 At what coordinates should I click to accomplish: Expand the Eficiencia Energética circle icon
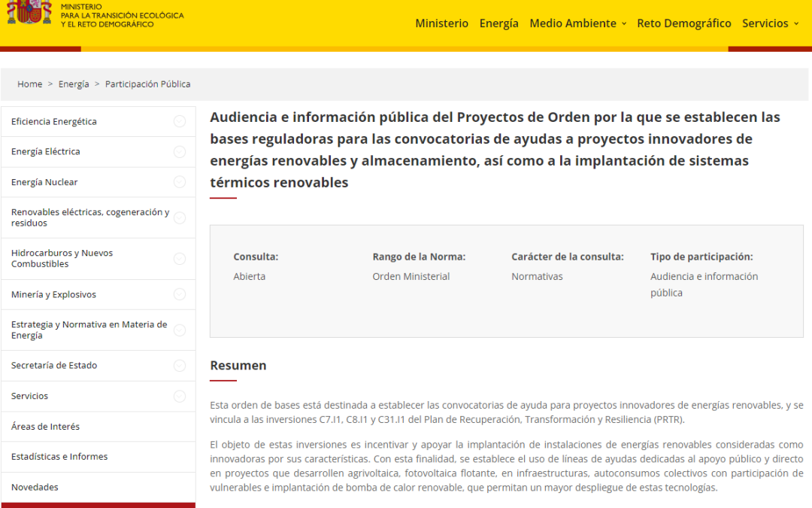[x=180, y=121]
